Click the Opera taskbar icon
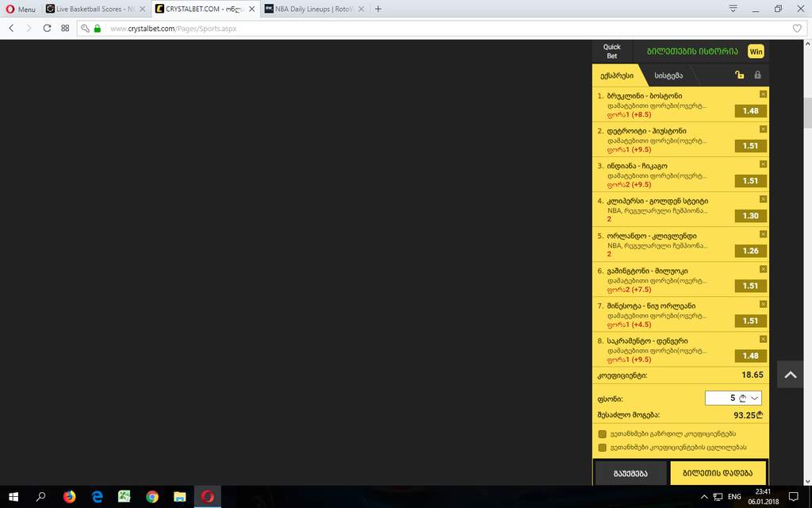Image resolution: width=812 pixels, height=508 pixels. [207, 497]
